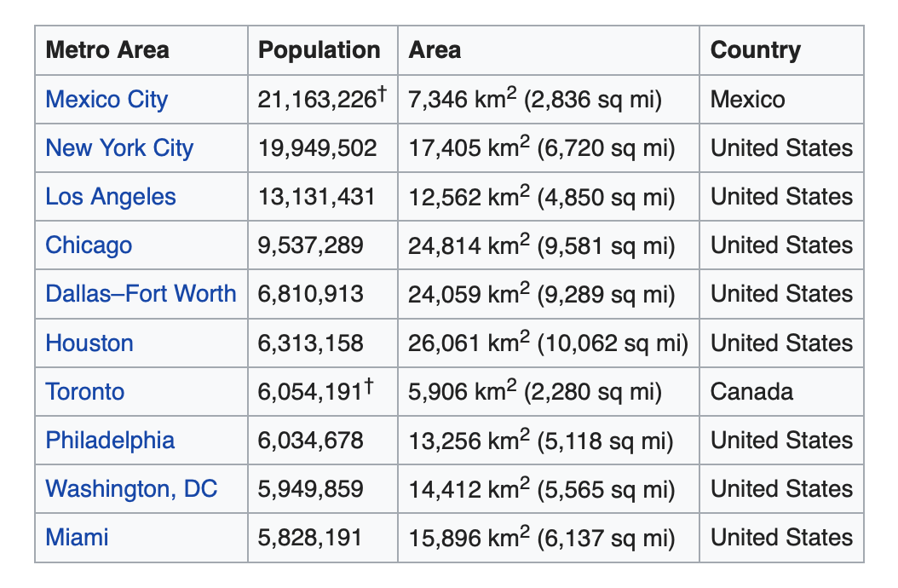Screen dimensions: 898x588
Task: Select population value 6,034,678
Action: [x=310, y=440]
